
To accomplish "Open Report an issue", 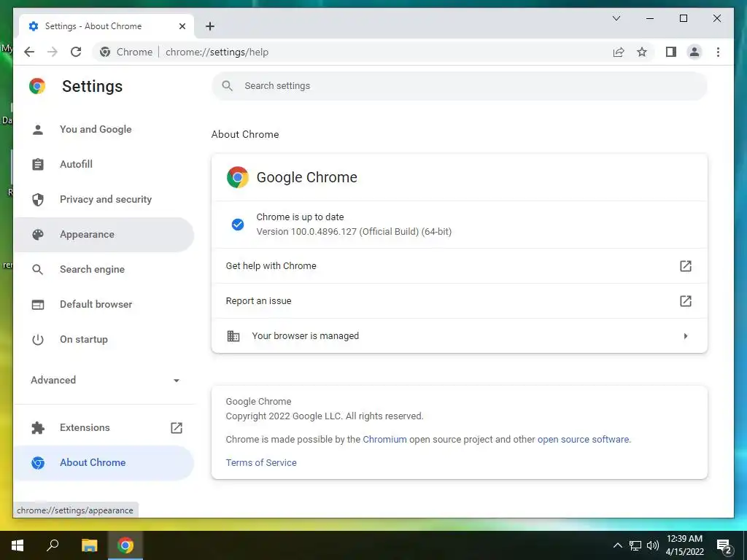I will pyautogui.click(x=460, y=301).
